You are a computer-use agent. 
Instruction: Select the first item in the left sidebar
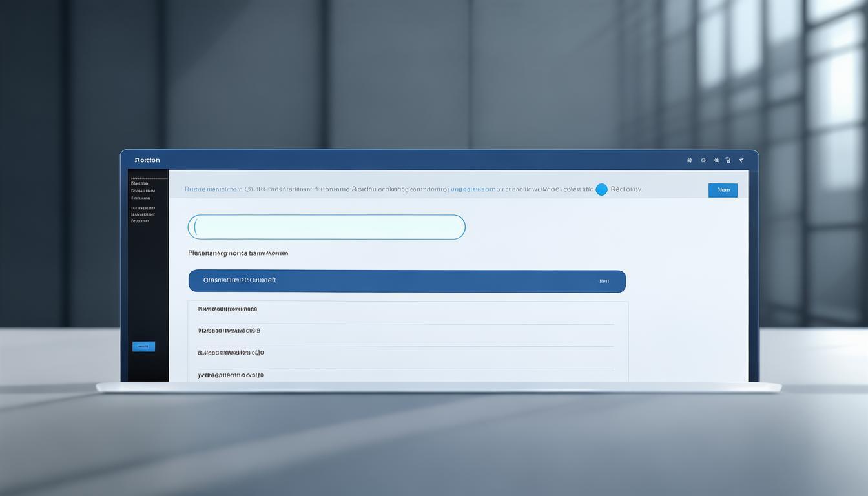(139, 183)
